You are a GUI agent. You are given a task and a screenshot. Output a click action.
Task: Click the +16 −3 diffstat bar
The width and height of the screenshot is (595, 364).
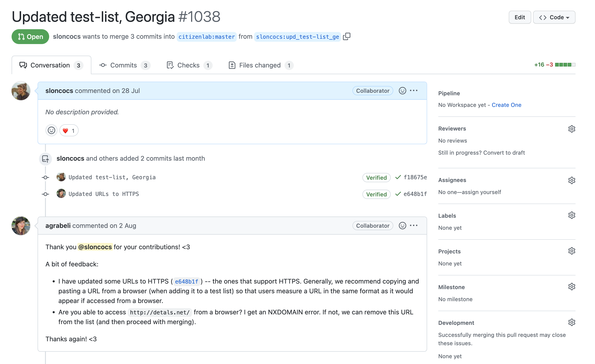pos(555,65)
